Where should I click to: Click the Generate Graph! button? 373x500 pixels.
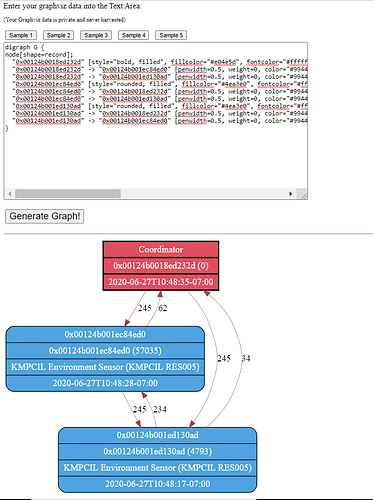tap(45, 216)
